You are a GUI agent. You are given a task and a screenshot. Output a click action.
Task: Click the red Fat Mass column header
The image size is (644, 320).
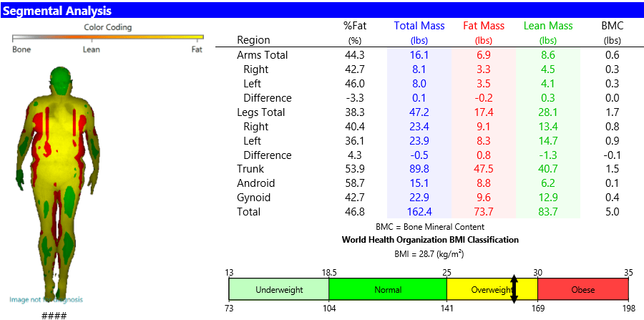484,26
